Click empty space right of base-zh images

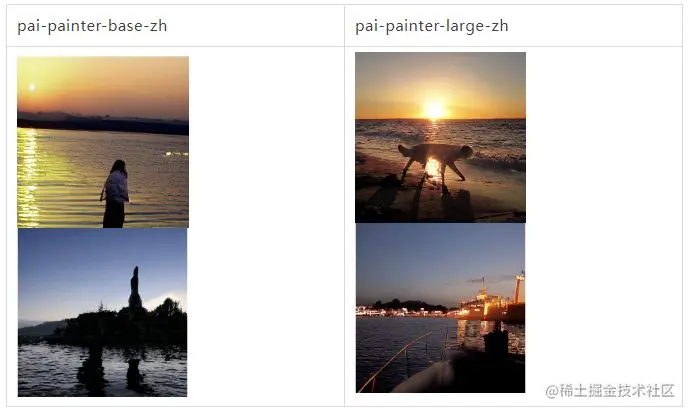point(266,226)
